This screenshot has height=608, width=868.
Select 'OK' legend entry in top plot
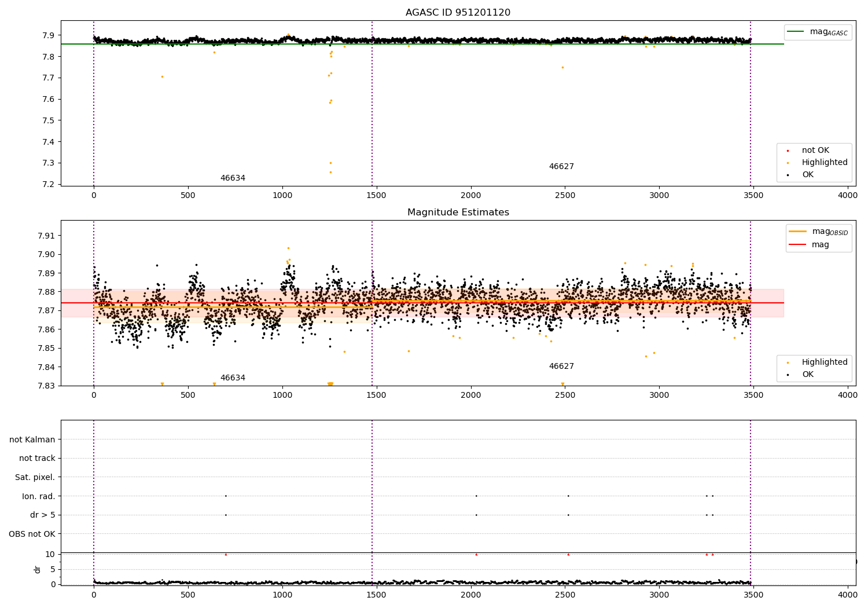pos(807,175)
